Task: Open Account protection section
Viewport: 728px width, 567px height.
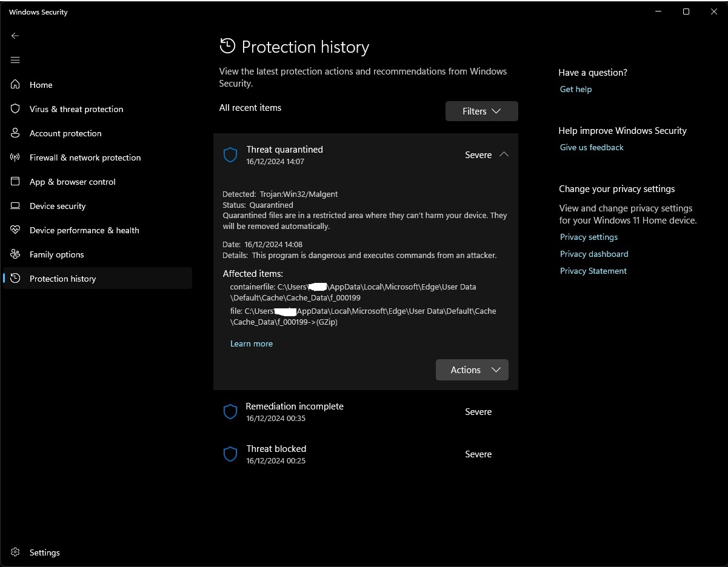Action: [97, 133]
